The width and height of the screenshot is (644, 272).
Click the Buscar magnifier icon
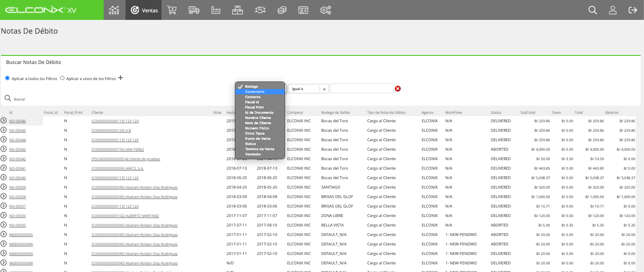8,99
